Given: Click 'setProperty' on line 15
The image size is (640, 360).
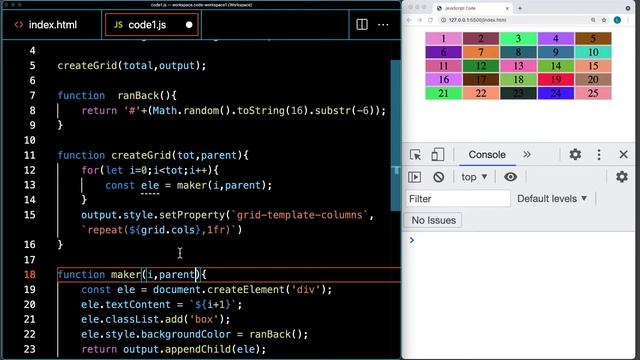Looking at the screenshot, I should (x=192, y=215).
